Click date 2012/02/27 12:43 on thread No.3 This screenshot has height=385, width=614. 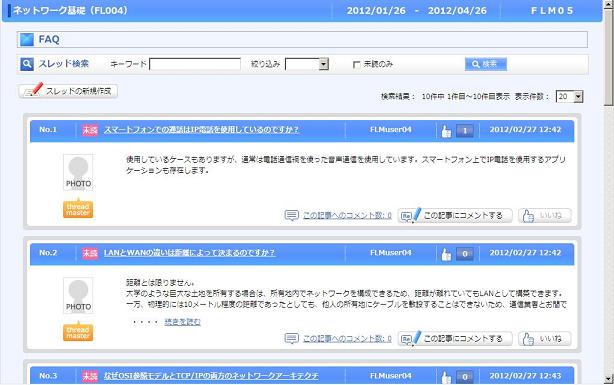[525, 376]
